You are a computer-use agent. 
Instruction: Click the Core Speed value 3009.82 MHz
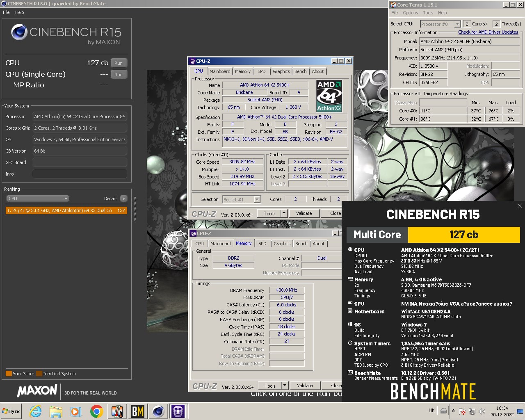click(242, 162)
